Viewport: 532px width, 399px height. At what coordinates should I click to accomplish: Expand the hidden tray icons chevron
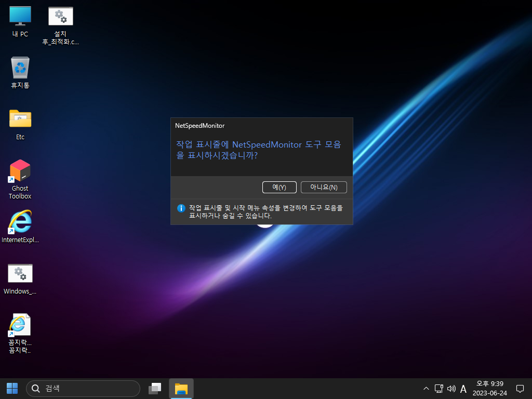point(426,389)
